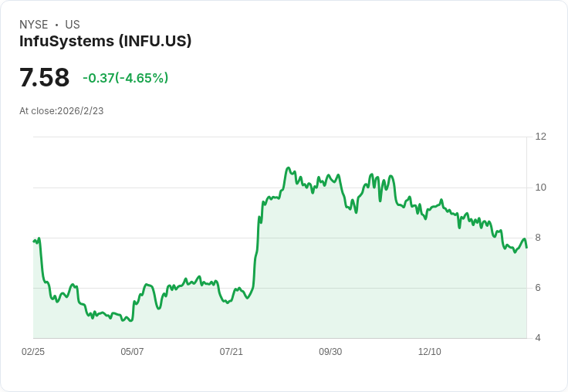
Task: Select the -0.37(-4.65%) price change
Action: (125, 78)
